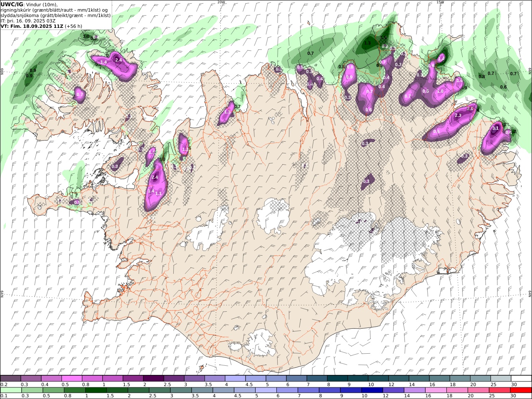Pick the violet 12 swatch in rain legend
The image size is (532, 399).
coord(394,390)
